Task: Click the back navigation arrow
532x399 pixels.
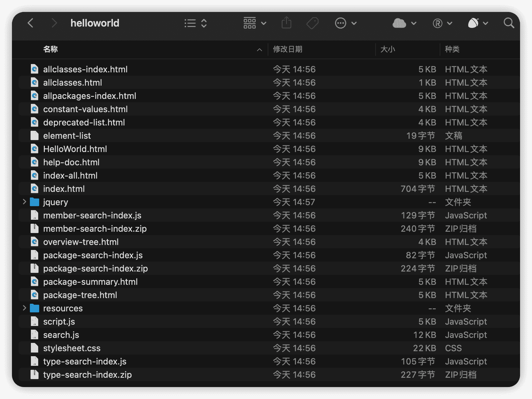Action: (x=31, y=23)
